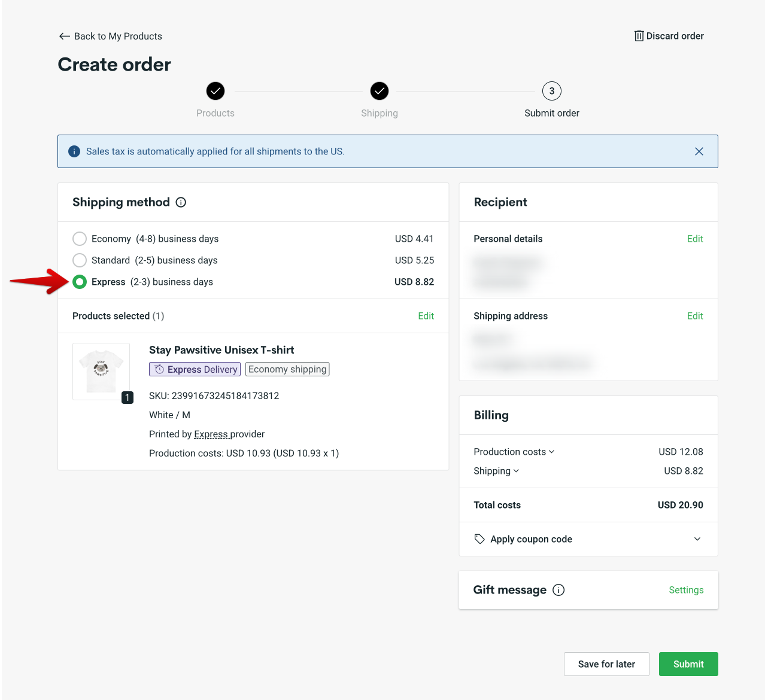
Task: Click the clock icon on the Express Delivery badge
Action: point(159,369)
